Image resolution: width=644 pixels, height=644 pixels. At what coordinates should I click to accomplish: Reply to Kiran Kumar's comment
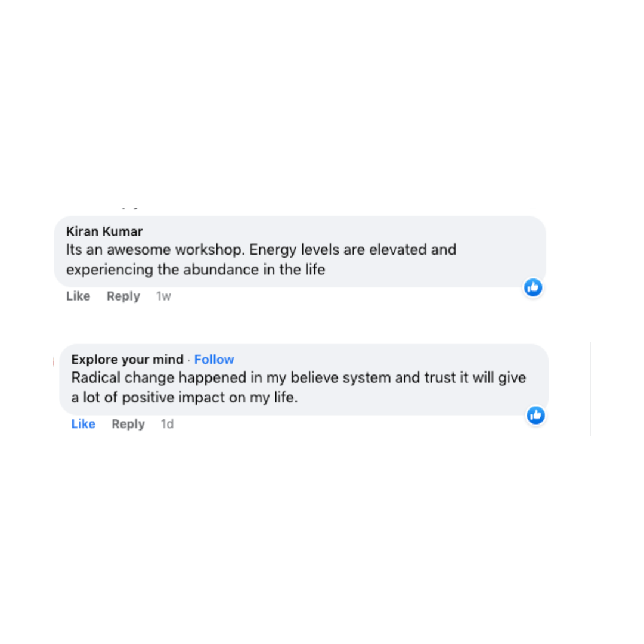(123, 296)
